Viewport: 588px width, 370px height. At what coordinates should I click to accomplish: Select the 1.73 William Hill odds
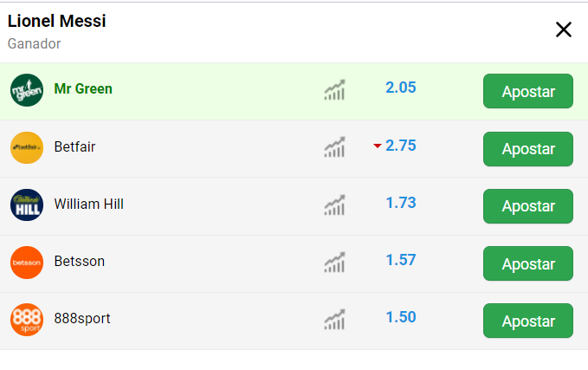(x=401, y=203)
